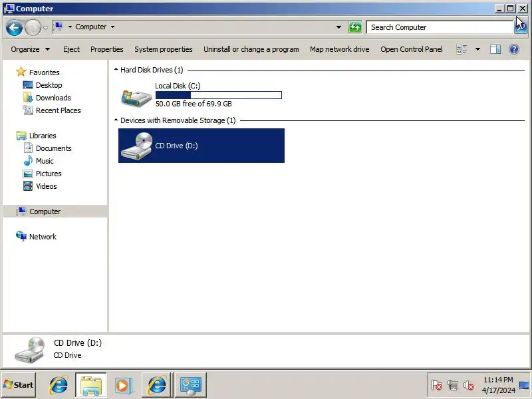Open Control Panel from toolbar

click(x=411, y=49)
